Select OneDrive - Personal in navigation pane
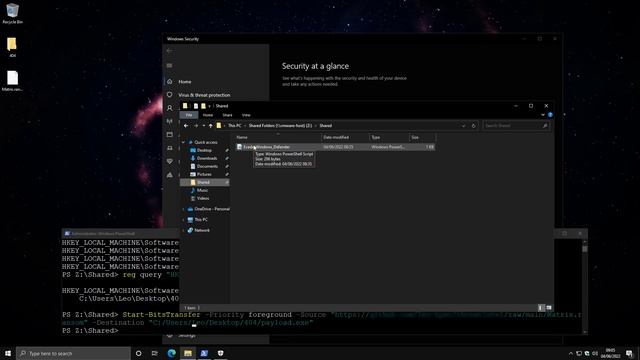 (211, 209)
